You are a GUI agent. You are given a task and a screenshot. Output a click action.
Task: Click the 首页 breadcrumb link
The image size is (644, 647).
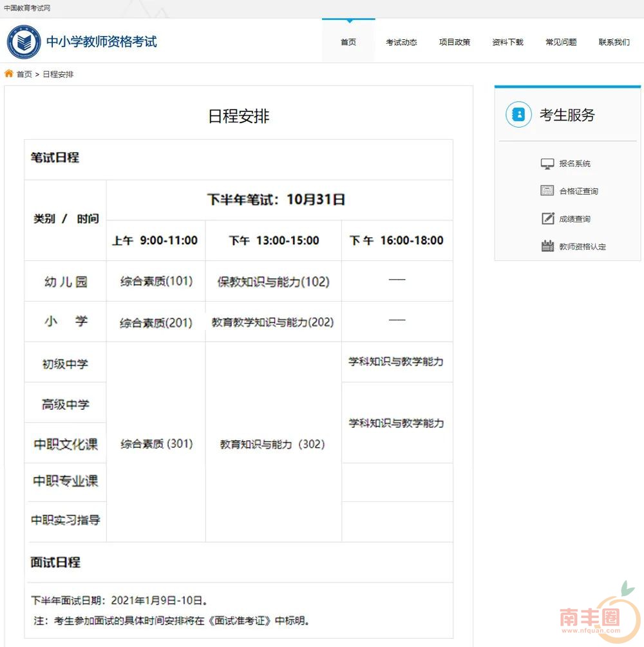pyautogui.click(x=24, y=75)
